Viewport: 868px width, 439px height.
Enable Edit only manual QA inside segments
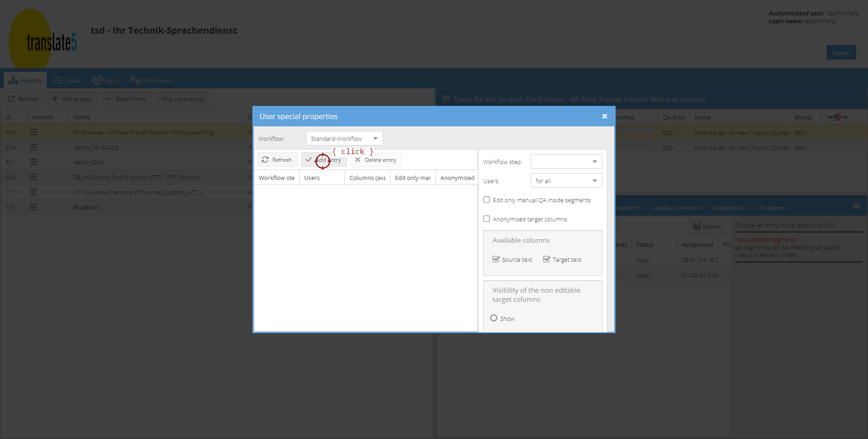coord(487,200)
